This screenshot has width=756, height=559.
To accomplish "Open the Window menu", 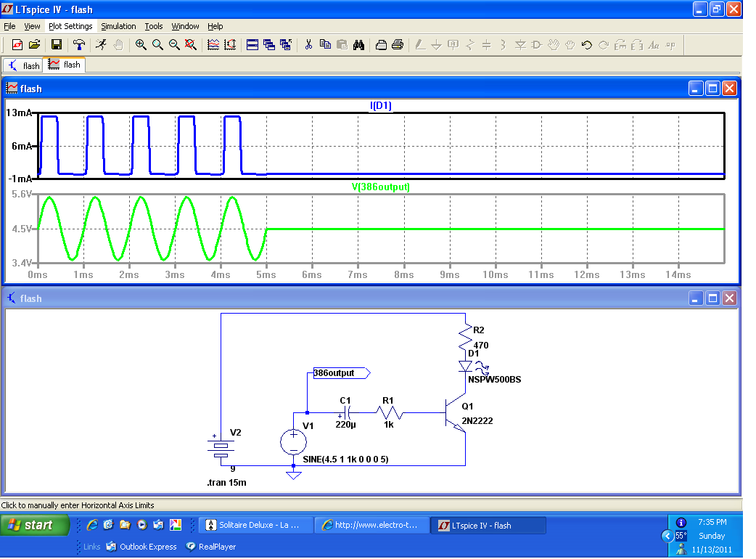I will [185, 26].
